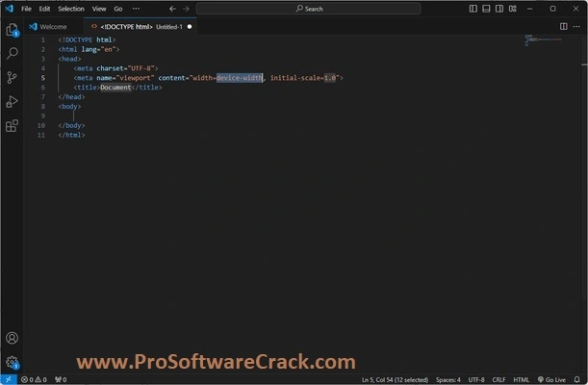
Task: Open the Customize Layout icon
Action: 513,9
